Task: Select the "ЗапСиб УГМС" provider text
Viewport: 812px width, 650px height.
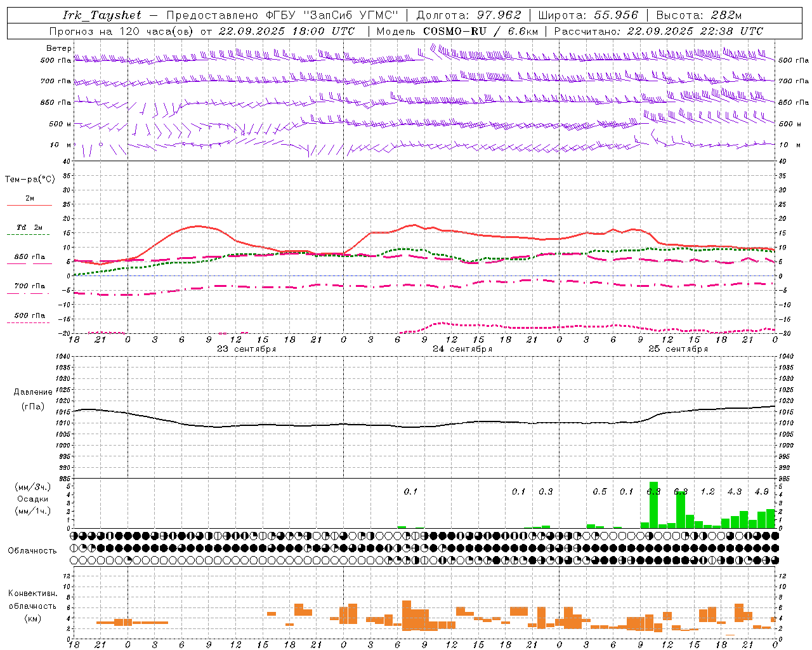Action: click(x=350, y=15)
